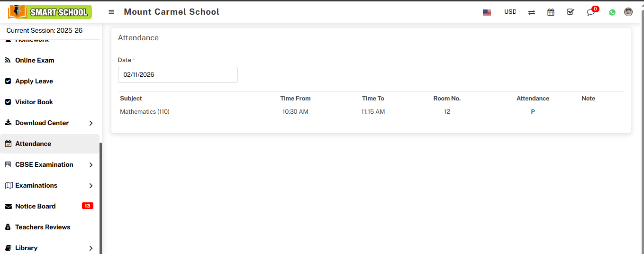The height and width of the screenshot is (254, 644).
Task: Click the CBSE Examination sidebar icon
Action: pos(8,164)
